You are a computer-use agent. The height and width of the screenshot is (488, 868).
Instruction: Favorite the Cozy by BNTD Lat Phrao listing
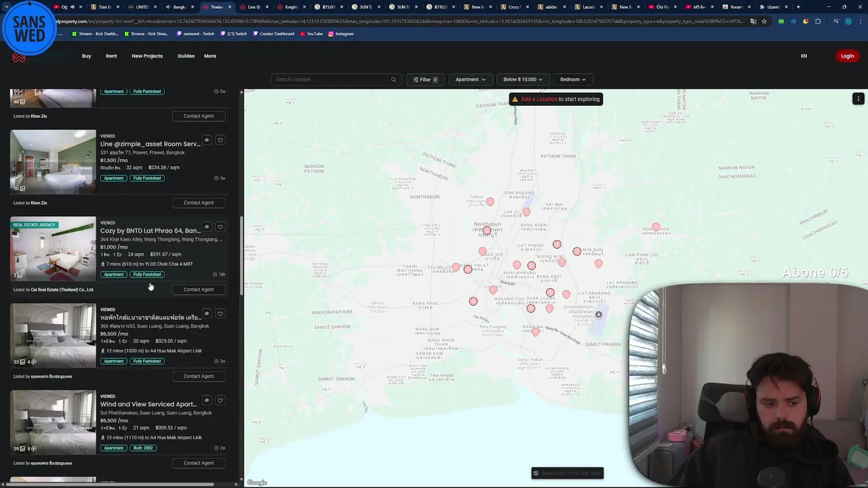(x=220, y=227)
